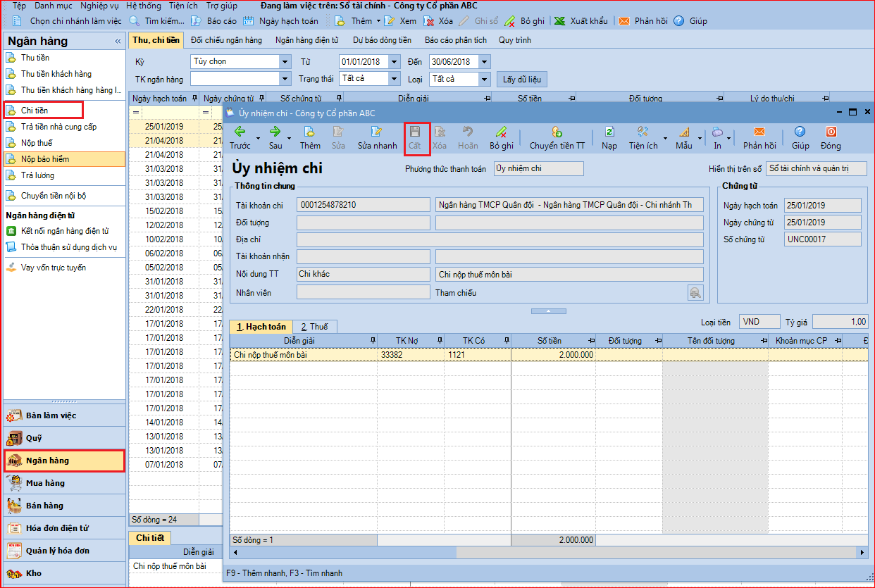This screenshot has width=875, height=588.
Task: Click Bỏ ghi in the main window toolbar
Action: [x=524, y=21]
